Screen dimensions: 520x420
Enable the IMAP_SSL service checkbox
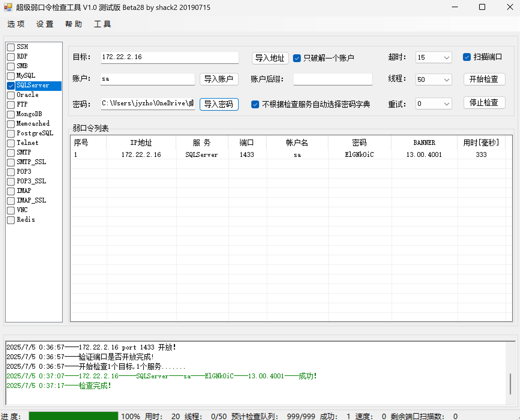point(11,201)
